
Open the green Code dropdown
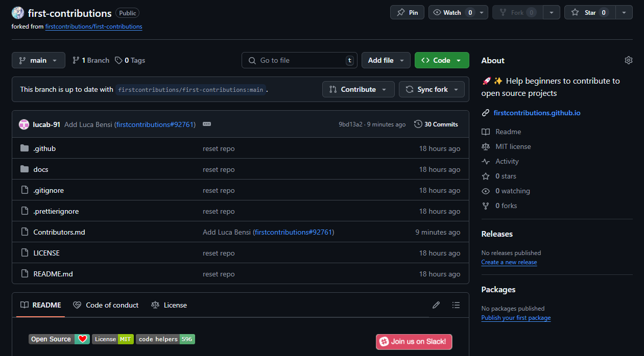(442, 60)
